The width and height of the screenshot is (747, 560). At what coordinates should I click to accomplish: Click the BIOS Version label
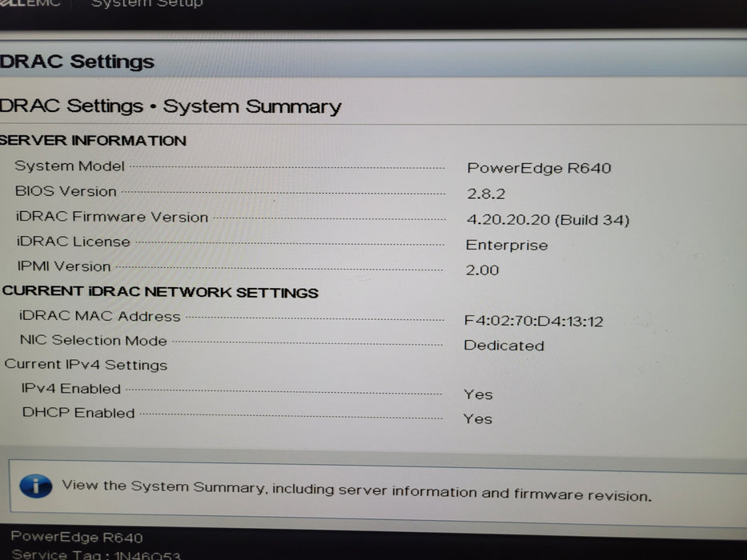point(66,191)
